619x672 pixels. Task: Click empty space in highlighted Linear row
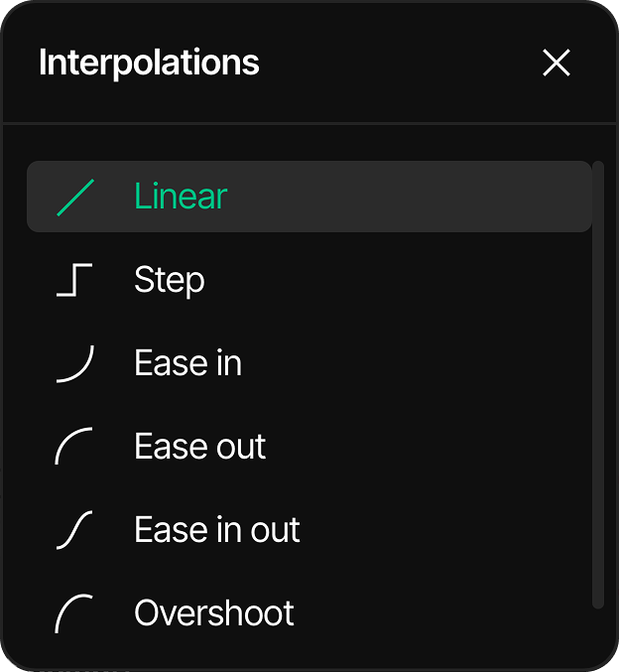[407, 197]
